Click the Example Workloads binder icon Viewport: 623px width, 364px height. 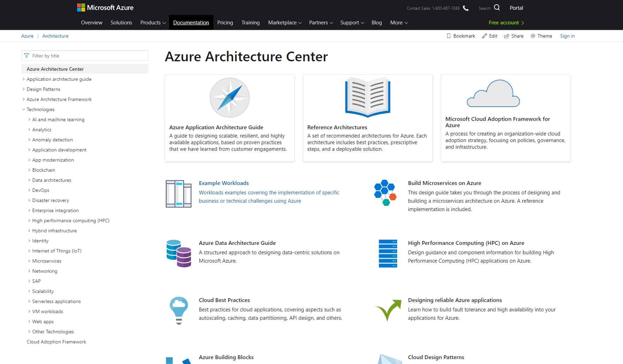178,194
